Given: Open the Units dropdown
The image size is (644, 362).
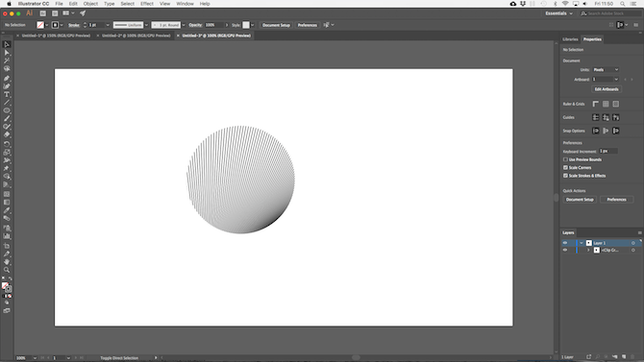Looking at the screenshot, I should pyautogui.click(x=606, y=70).
